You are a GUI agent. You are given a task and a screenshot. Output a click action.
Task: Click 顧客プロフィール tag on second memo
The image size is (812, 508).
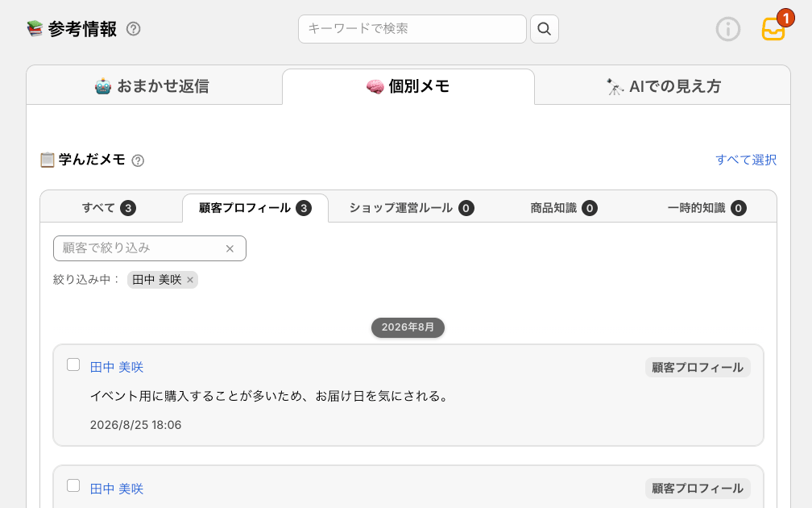point(698,489)
